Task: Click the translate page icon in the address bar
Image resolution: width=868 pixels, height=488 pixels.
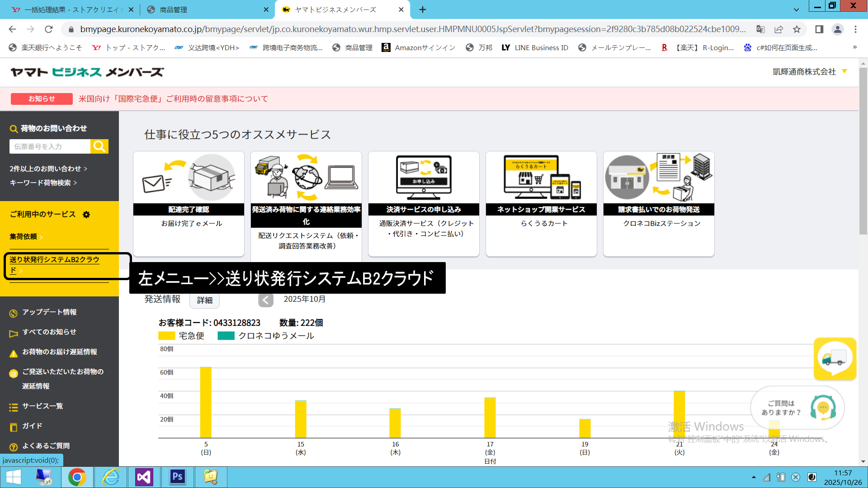Action: point(760,29)
